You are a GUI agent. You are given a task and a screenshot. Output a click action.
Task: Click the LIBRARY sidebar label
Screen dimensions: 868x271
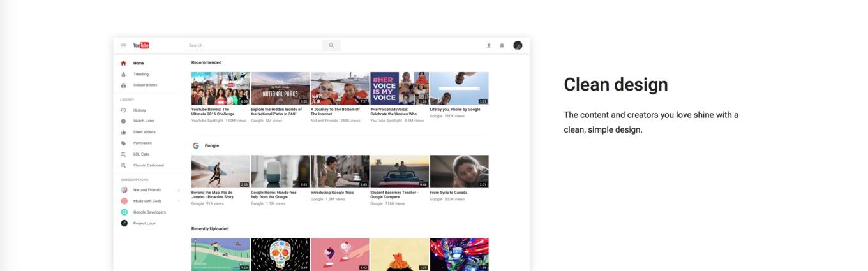(127, 99)
